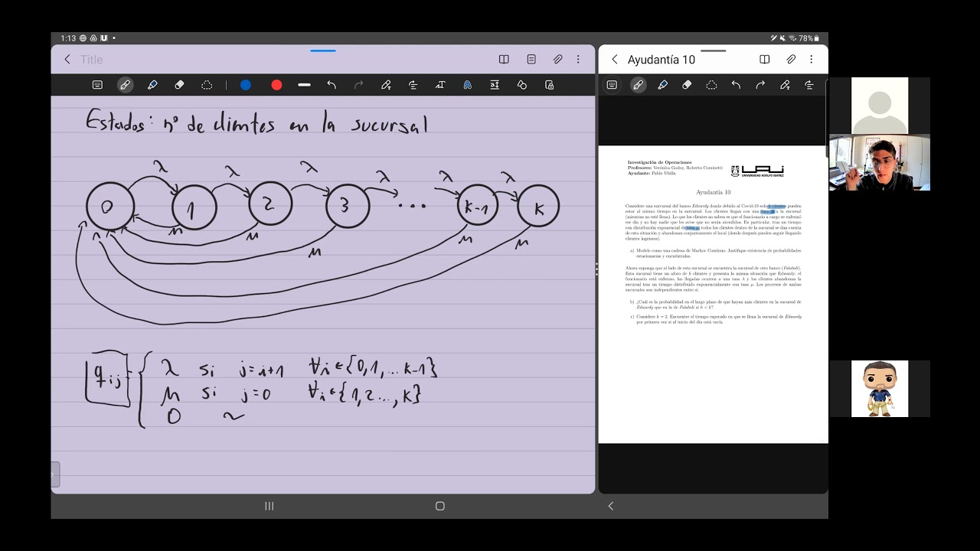Open more options in Ayudantía 10
The width and height of the screenshot is (980, 551).
click(811, 59)
